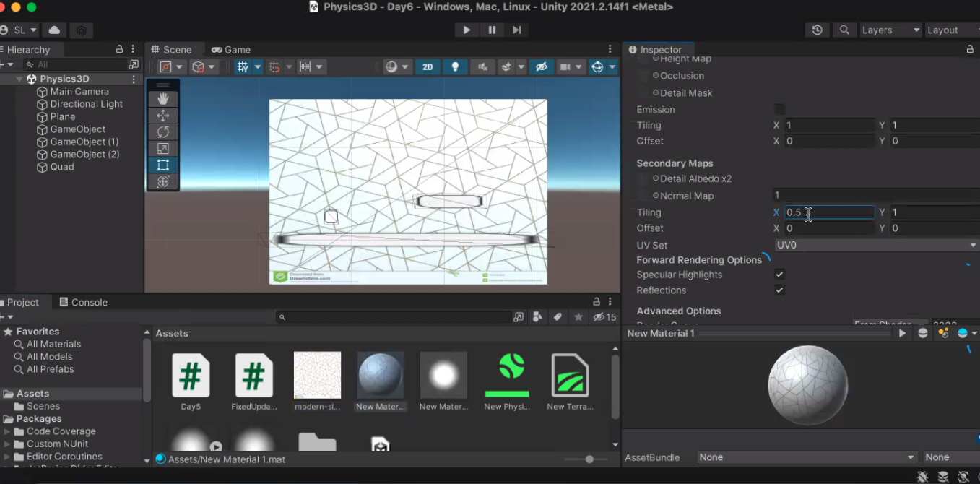Lock the Inspector with padlock icon
The image size is (980, 484).
pos(970,49)
